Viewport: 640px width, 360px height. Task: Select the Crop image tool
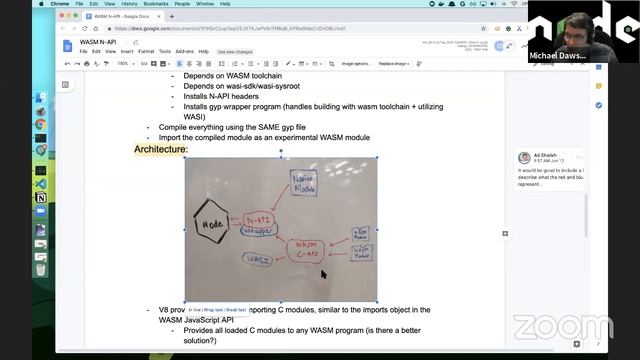point(331,64)
